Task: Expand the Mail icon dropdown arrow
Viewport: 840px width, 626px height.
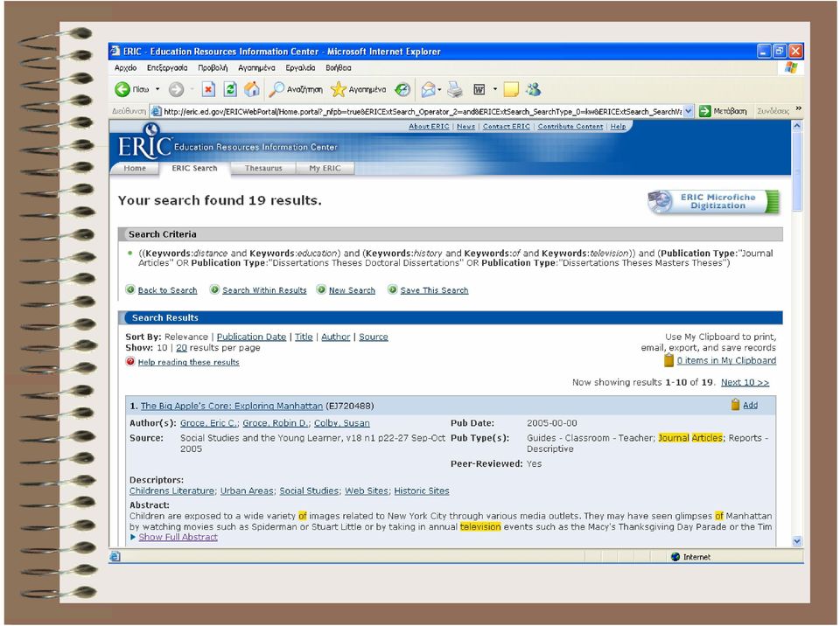Action: (x=439, y=89)
